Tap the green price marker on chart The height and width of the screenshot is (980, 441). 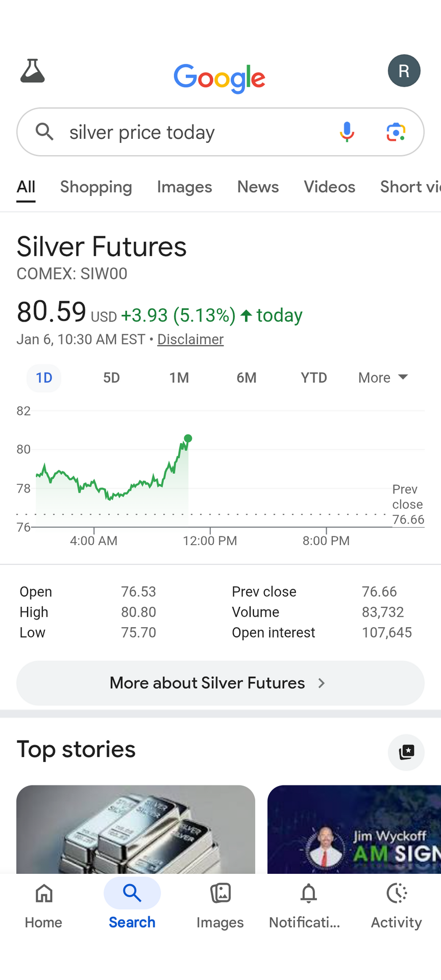[188, 438]
